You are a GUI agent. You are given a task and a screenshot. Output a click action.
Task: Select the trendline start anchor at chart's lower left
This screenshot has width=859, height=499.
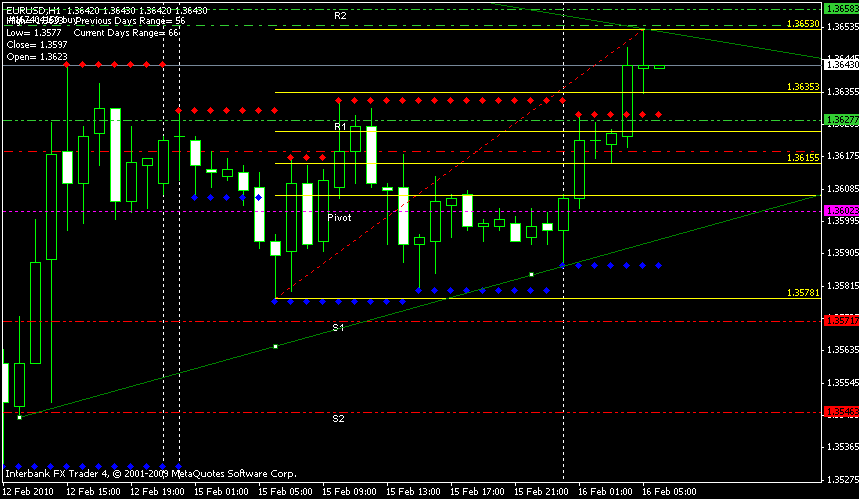tap(20, 418)
